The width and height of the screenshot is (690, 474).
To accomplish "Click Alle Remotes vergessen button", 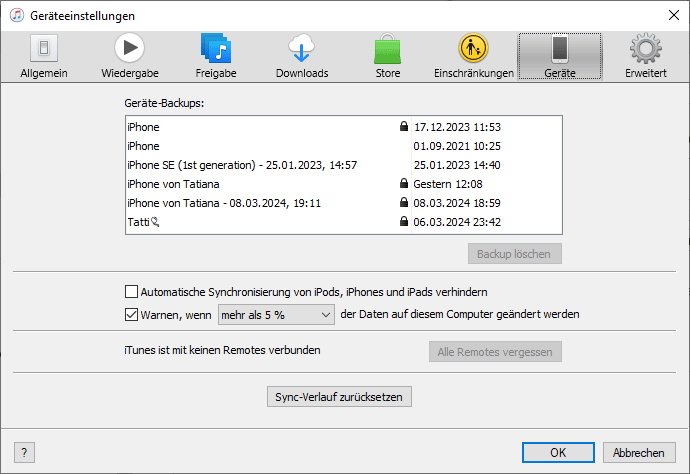I will (x=495, y=352).
